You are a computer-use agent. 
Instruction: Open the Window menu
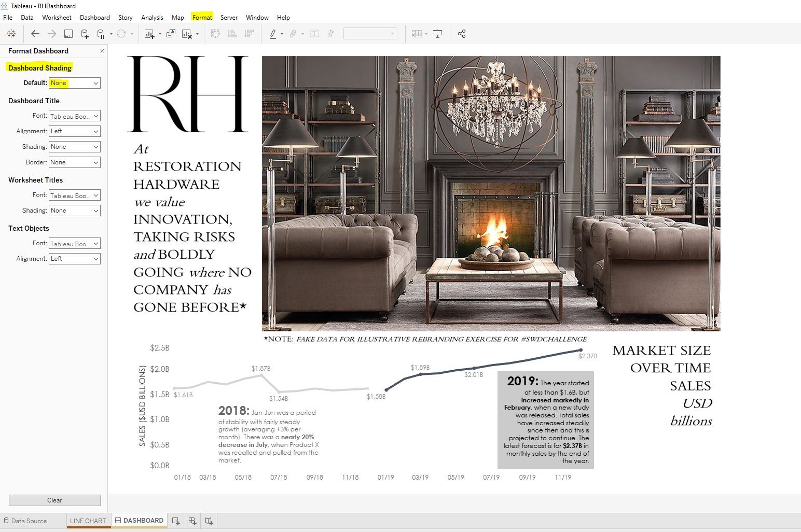257,18
